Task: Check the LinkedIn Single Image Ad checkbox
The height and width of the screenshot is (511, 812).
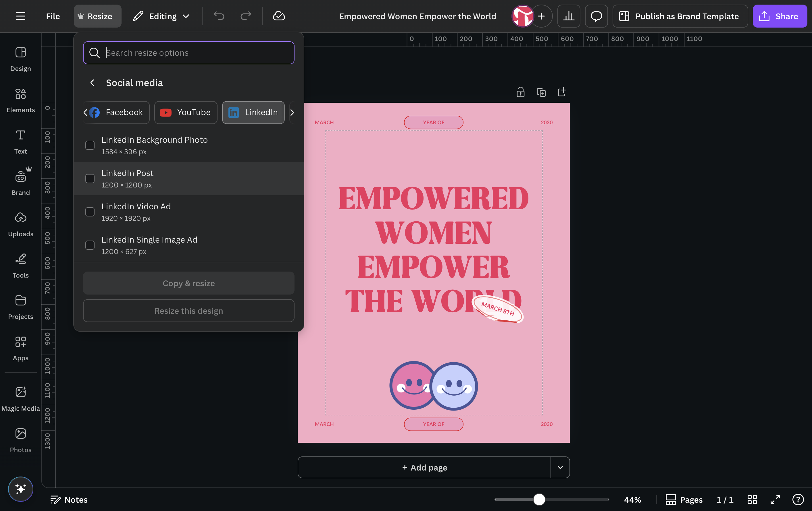Action: click(x=90, y=245)
